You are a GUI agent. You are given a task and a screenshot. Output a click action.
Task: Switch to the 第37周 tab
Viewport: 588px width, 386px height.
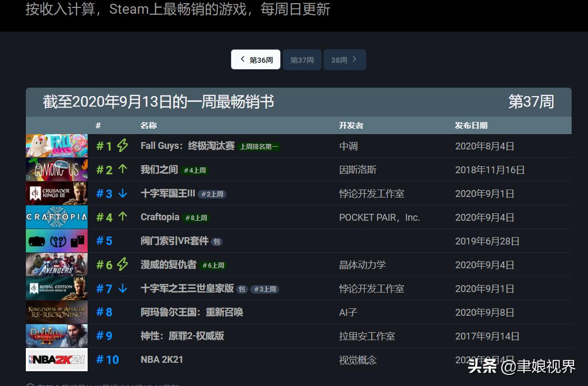tap(302, 59)
